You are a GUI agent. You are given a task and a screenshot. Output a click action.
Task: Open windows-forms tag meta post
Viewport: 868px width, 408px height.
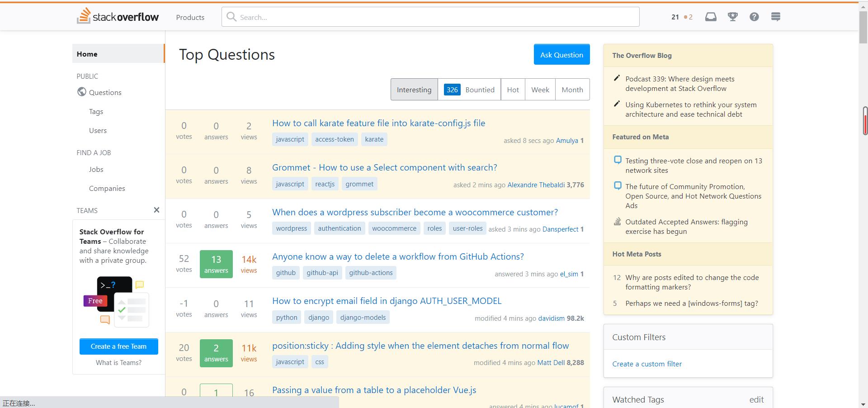pyautogui.click(x=691, y=303)
